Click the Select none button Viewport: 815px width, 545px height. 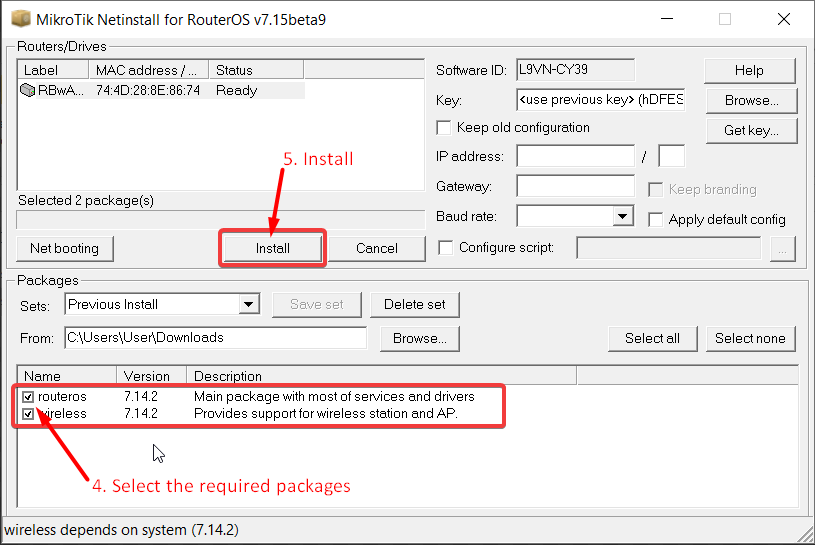pos(750,338)
